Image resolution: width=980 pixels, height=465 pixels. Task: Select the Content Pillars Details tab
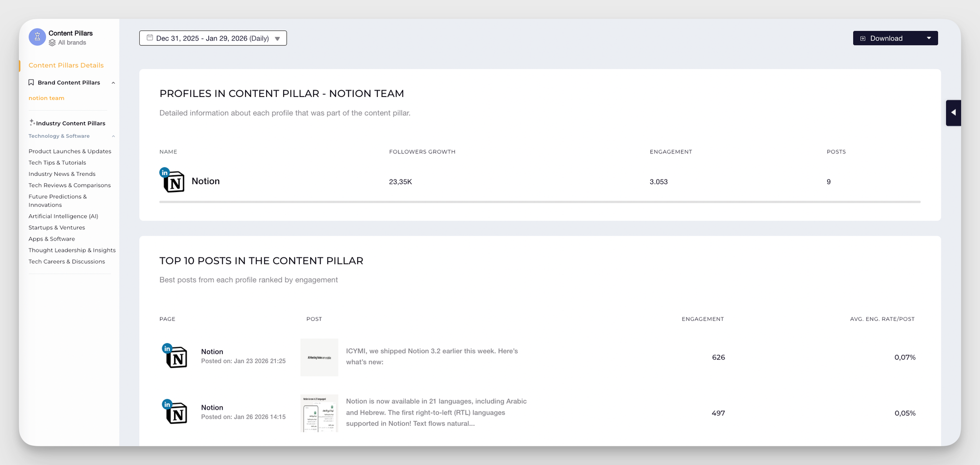66,65
